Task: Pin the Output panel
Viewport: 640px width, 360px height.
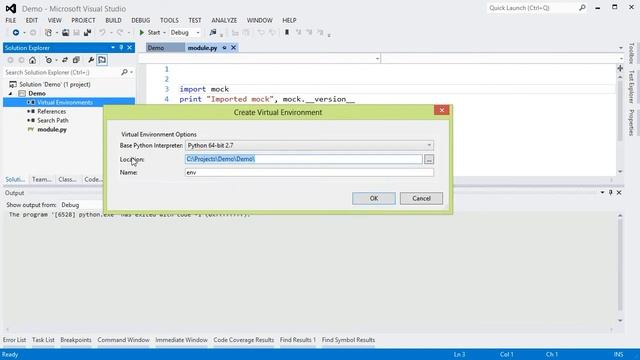Action: tap(611, 192)
